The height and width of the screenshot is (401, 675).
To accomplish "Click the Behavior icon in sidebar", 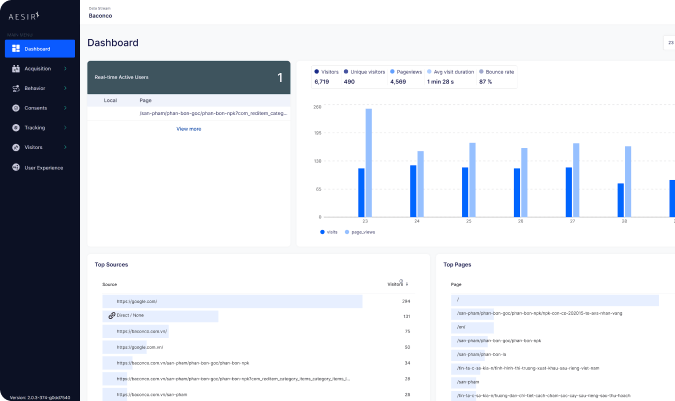I will [16, 88].
